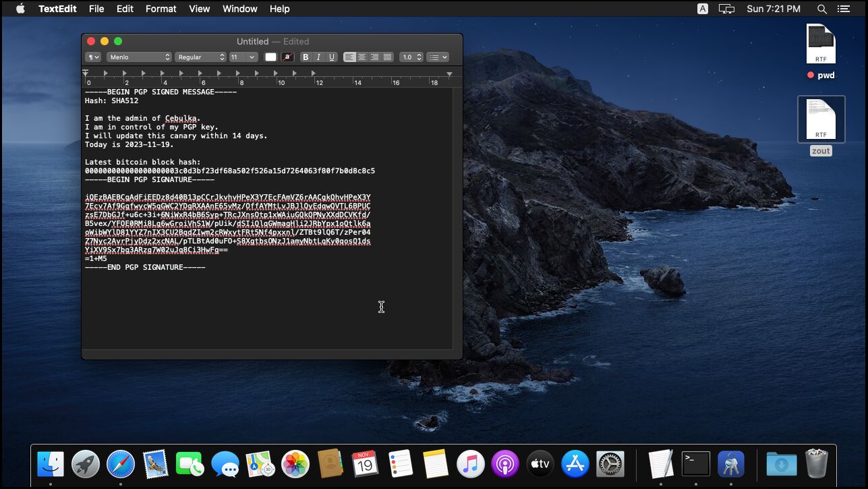This screenshot has width=868, height=489.
Task: Open the paragraph styles menu
Action: click(x=93, y=57)
